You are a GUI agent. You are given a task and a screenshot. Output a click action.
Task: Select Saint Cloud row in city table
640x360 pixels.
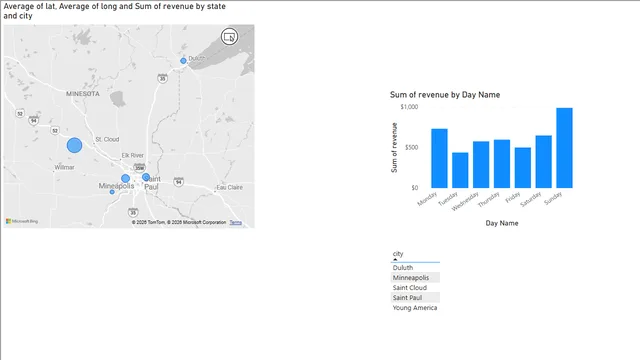pyautogui.click(x=415, y=288)
